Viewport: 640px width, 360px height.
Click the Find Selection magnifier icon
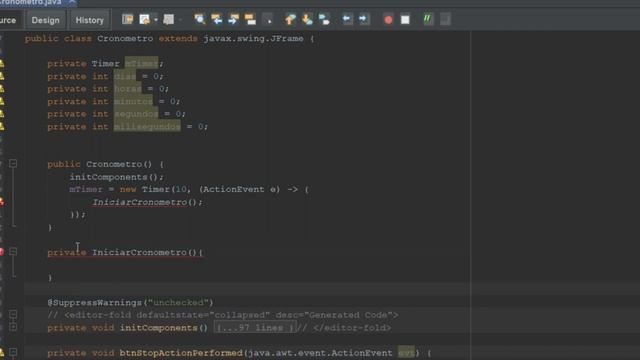click(x=200, y=19)
